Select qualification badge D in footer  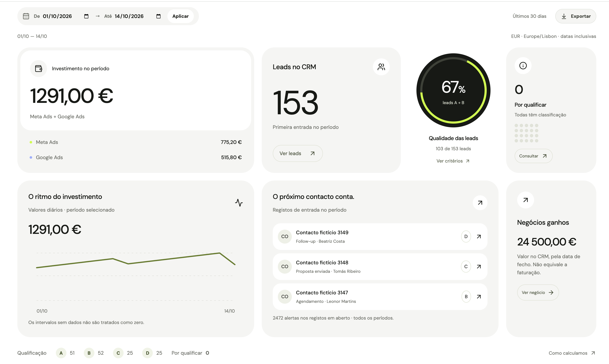coord(147,353)
